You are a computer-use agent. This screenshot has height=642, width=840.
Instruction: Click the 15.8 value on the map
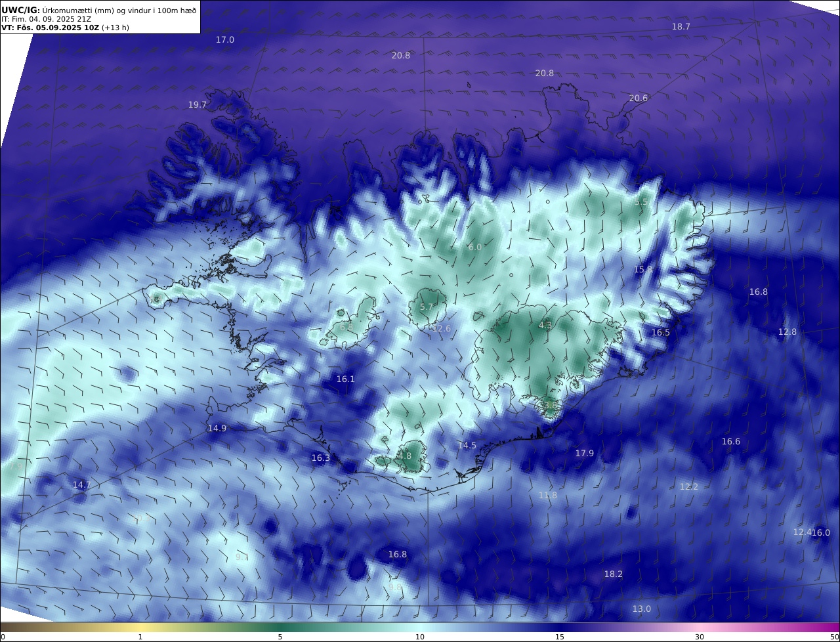pos(644,270)
